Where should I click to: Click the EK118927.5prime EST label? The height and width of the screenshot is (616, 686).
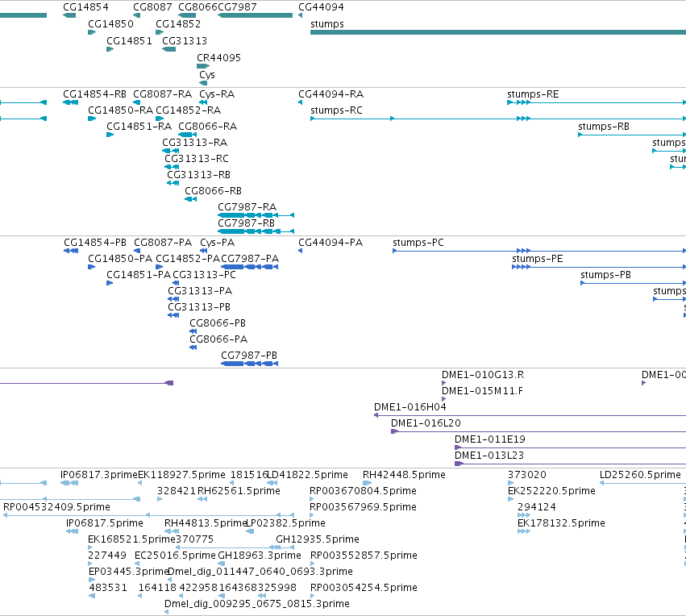181,475
